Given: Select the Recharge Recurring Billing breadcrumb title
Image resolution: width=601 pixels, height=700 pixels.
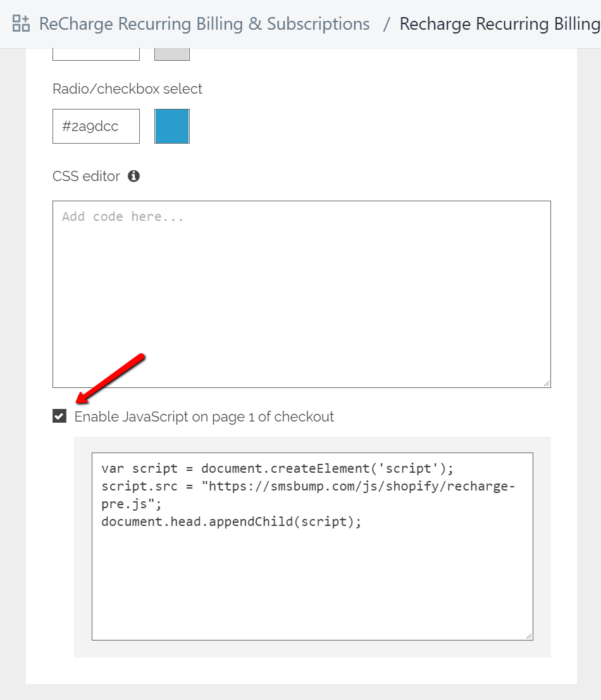Looking at the screenshot, I should 500,23.
